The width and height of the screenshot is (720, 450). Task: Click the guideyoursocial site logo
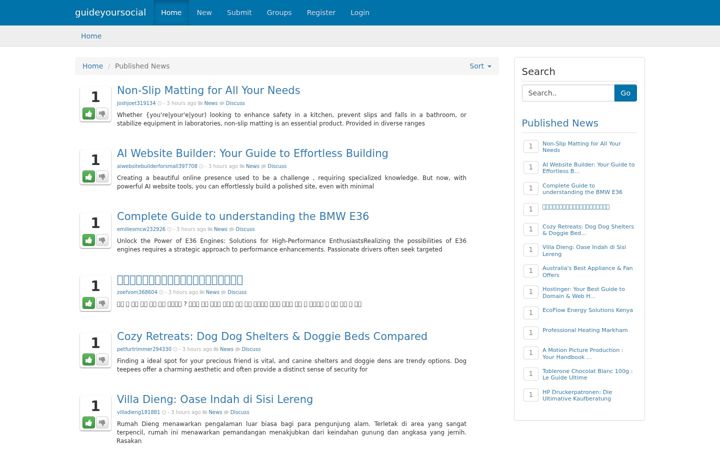pyautogui.click(x=110, y=12)
